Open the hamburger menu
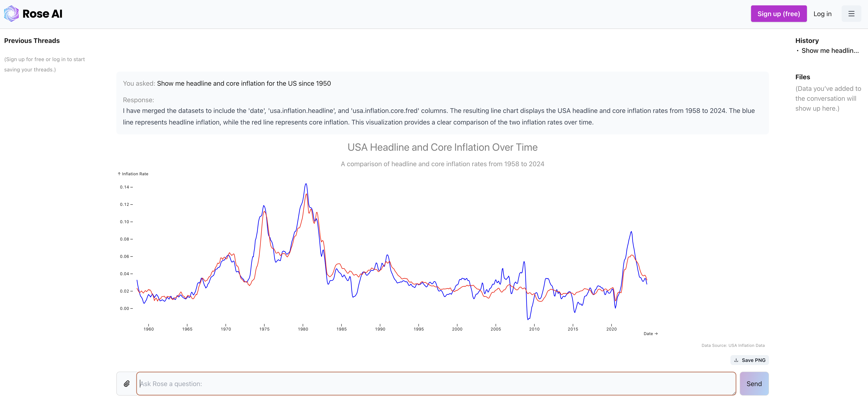The image size is (868, 403). (851, 14)
